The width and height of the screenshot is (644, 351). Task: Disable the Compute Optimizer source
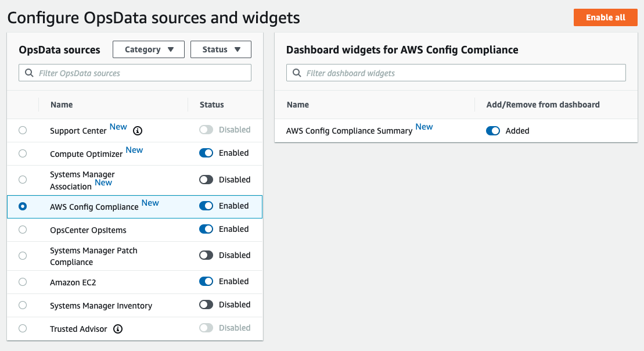tap(206, 153)
